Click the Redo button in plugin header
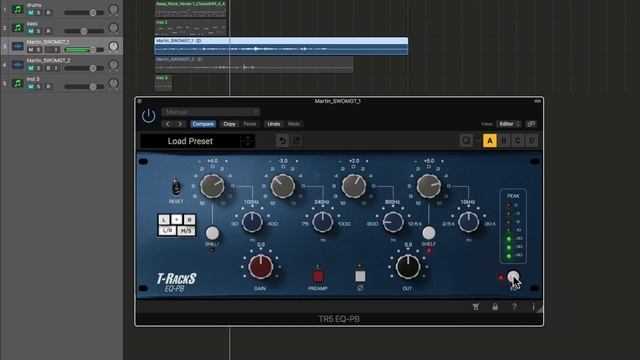This screenshot has height=360, width=640. (294, 124)
